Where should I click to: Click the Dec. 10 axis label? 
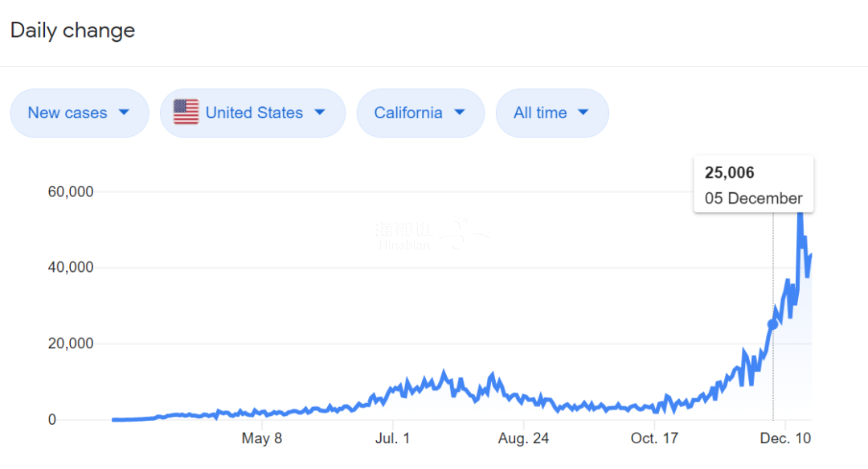pos(785,438)
